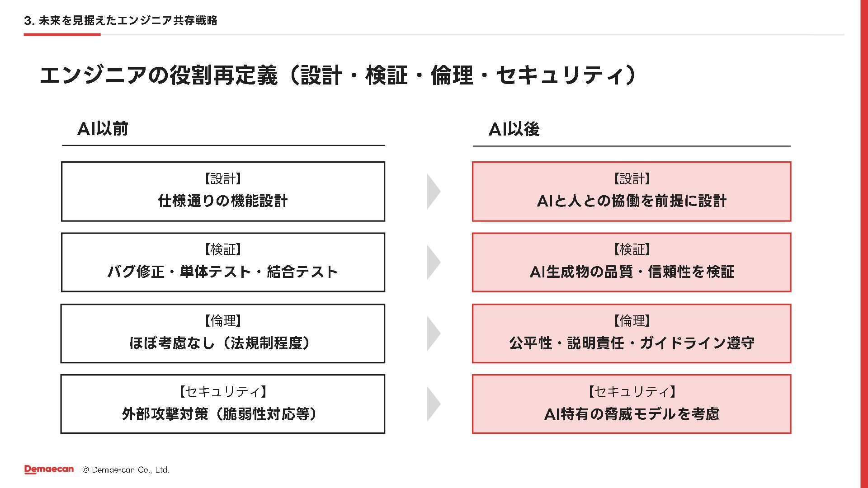
Task: Select the バグ修正・単体テスト・結合テスト box
Action: [223, 263]
